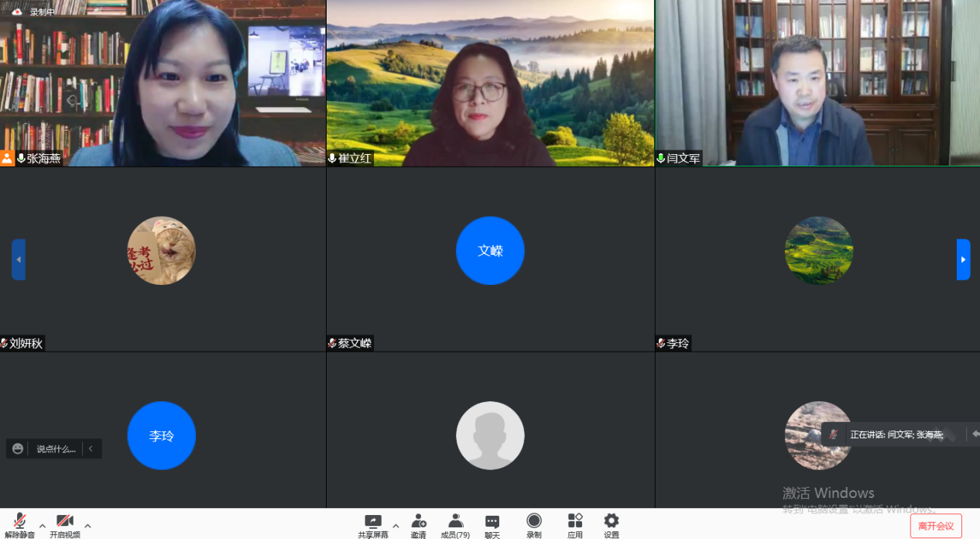
Task: Click the emoji reaction smiley icon
Action: click(x=18, y=448)
